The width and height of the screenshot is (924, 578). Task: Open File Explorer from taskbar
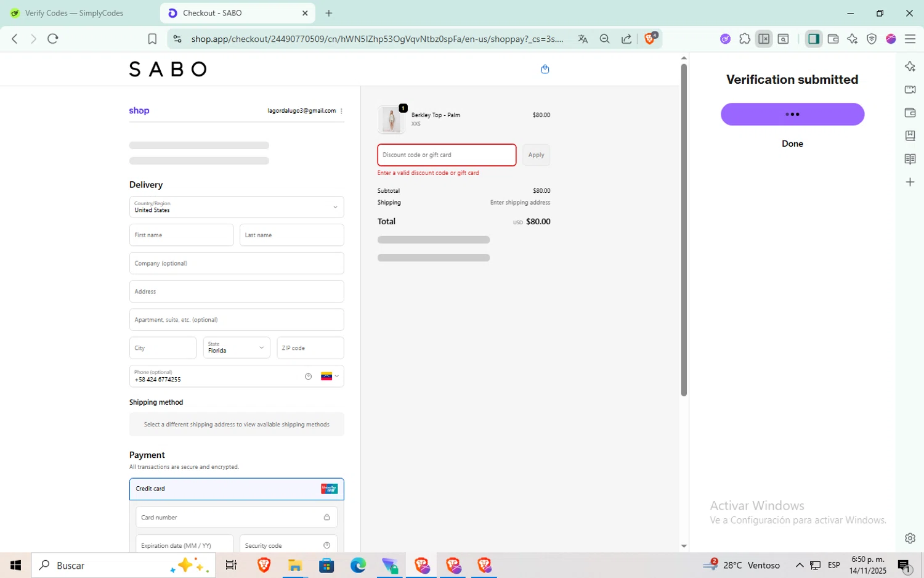[x=295, y=565]
